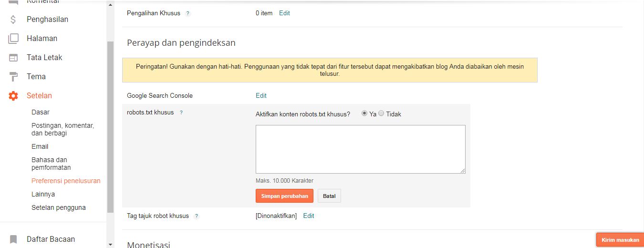644x248 pixels.
Task: Click the Tema paint roller icon
Action: (13, 77)
